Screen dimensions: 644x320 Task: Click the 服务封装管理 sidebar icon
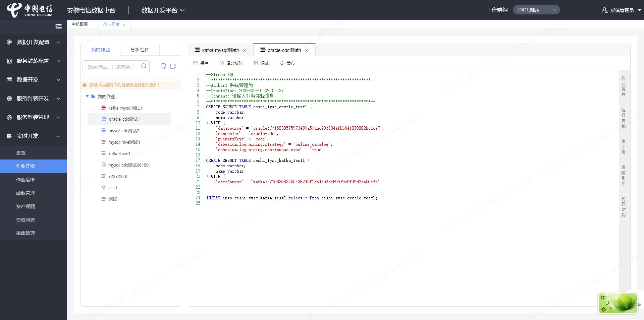coord(9,117)
